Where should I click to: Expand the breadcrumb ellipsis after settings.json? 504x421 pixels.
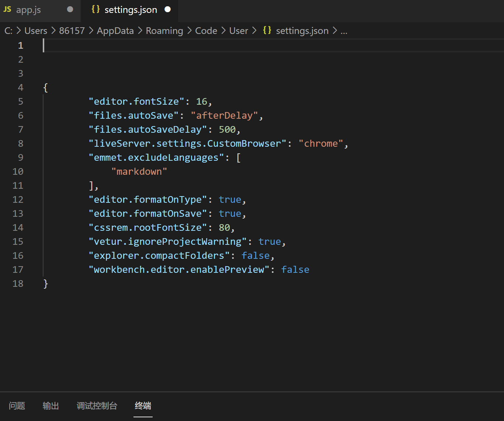344,31
